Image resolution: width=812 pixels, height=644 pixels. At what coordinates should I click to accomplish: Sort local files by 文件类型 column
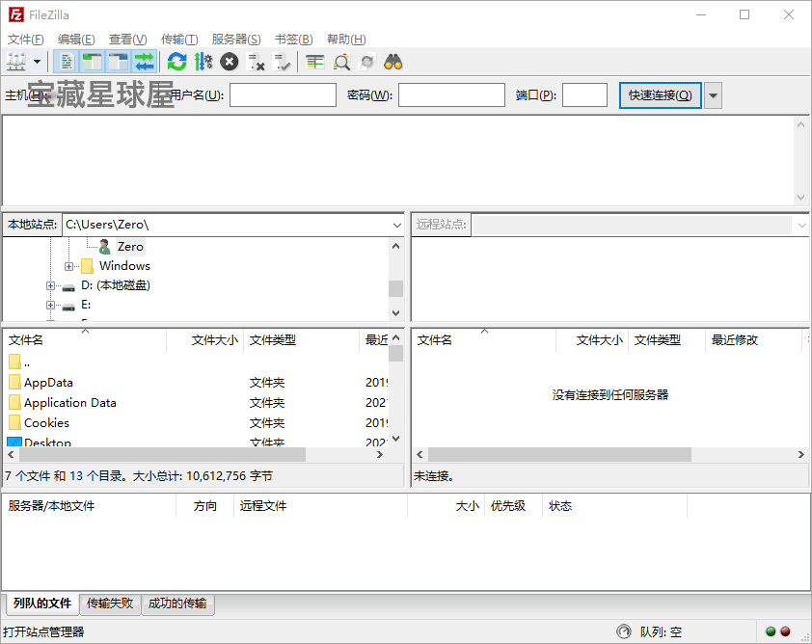[302, 340]
